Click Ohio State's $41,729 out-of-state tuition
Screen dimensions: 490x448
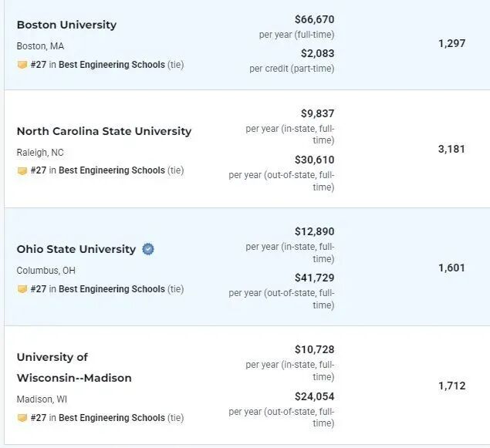(314, 278)
